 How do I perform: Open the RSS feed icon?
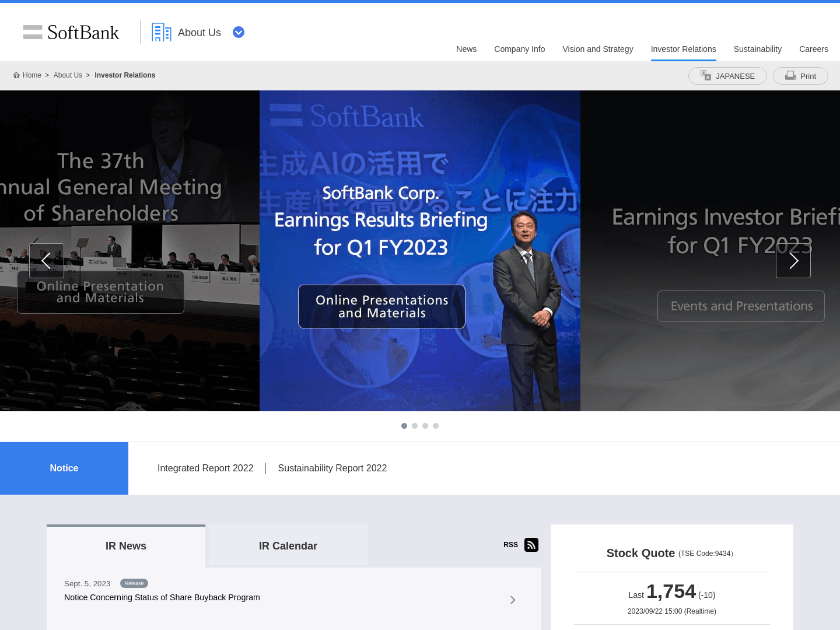[531, 545]
